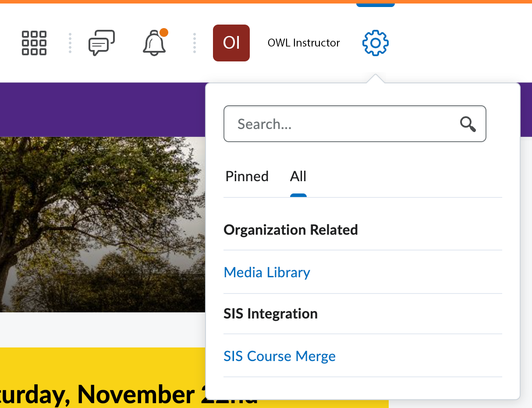
Task: Click the OI profile avatar
Action: coord(231,43)
